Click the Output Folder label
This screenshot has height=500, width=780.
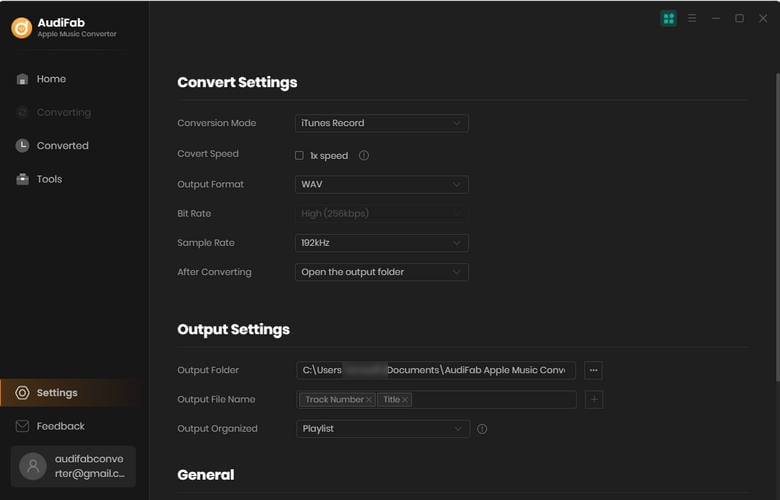(208, 370)
